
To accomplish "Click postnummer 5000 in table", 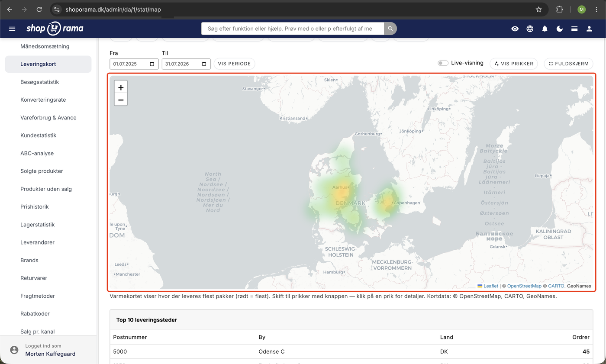I will pos(120,351).
